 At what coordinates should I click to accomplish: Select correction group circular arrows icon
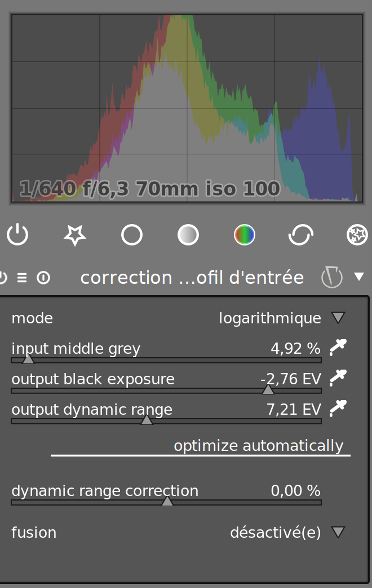(x=301, y=235)
